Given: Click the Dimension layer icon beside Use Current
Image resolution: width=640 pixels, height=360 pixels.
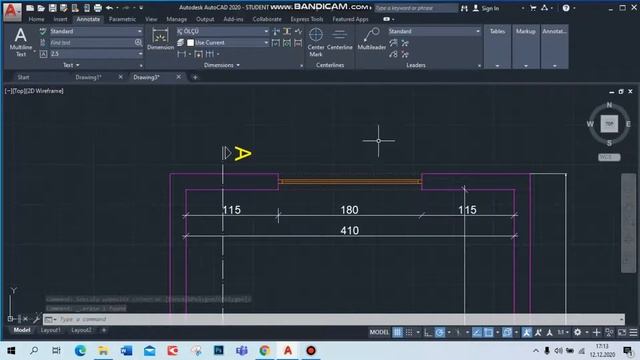Looking at the screenshot, I should pyautogui.click(x=180, y=42).
